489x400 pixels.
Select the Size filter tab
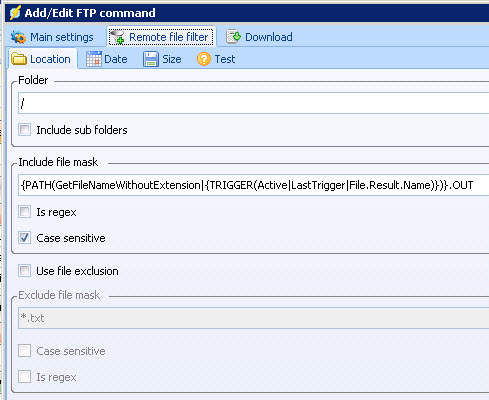[x=162, y=59]
